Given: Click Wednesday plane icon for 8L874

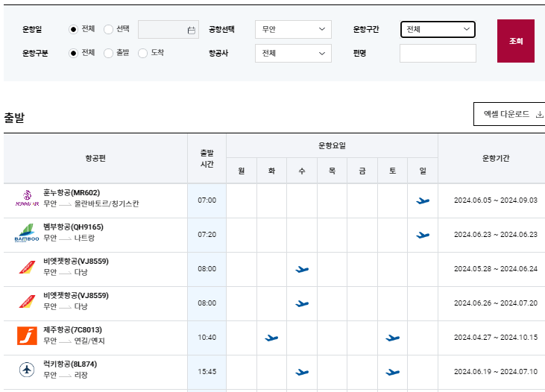Looking at the screenshot, I should pyautogui.click(x=302, y=372).
